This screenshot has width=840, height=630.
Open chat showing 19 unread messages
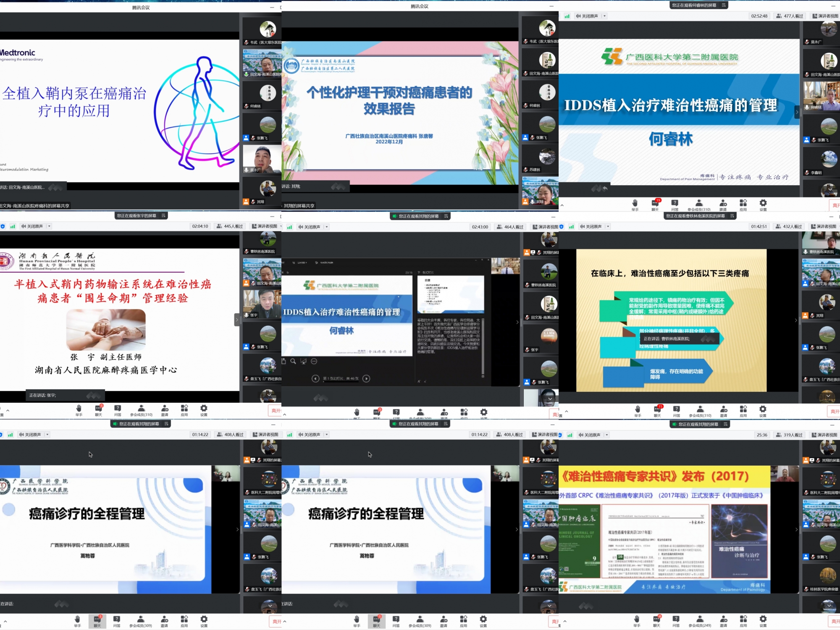click(655, 203)
